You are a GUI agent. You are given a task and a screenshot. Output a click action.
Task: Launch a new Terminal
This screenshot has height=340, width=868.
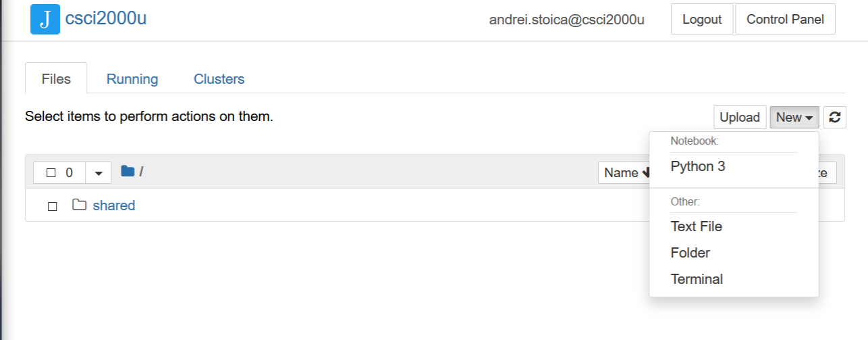pos(697,279)
